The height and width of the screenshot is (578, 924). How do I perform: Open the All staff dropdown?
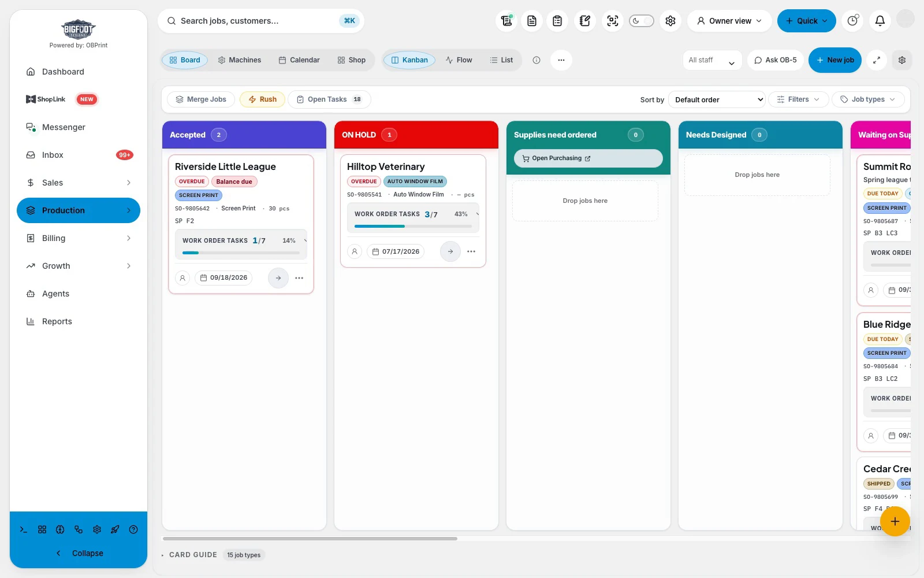click(712, 60)
